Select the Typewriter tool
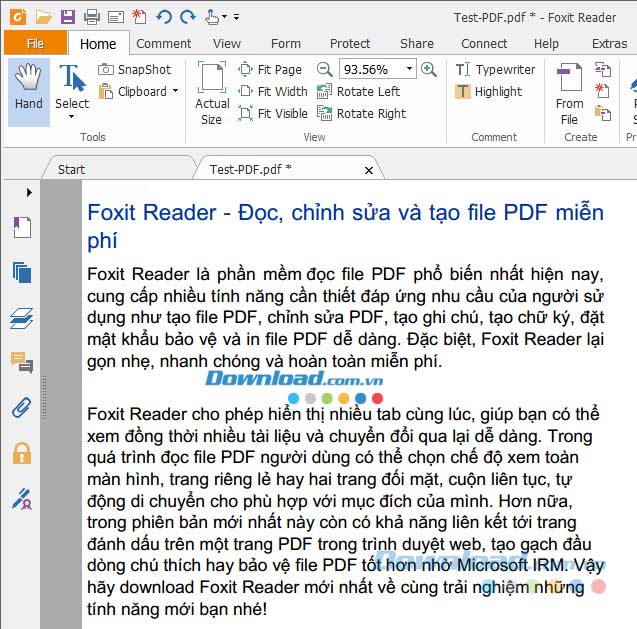 pos(495,69)
